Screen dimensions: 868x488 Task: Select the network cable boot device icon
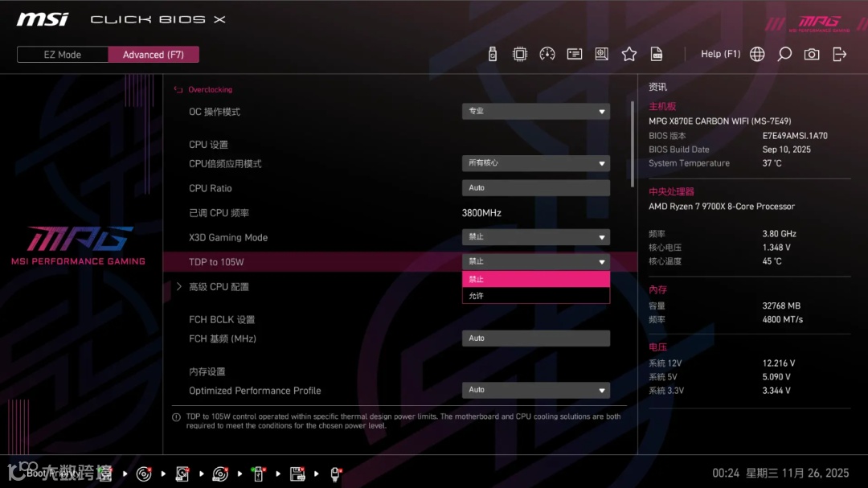tap(335, 474)
